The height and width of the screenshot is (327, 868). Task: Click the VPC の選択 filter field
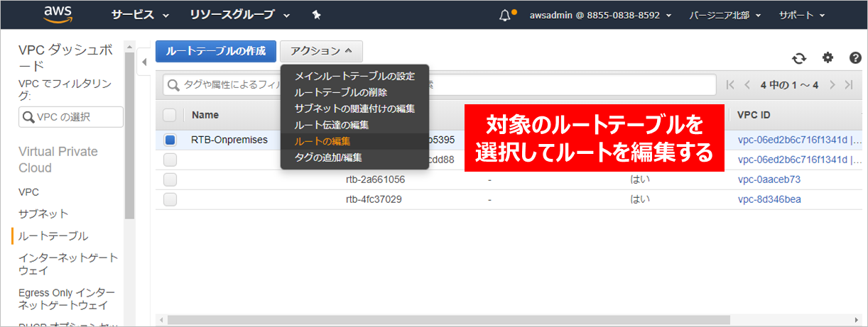tap(71, 117)
